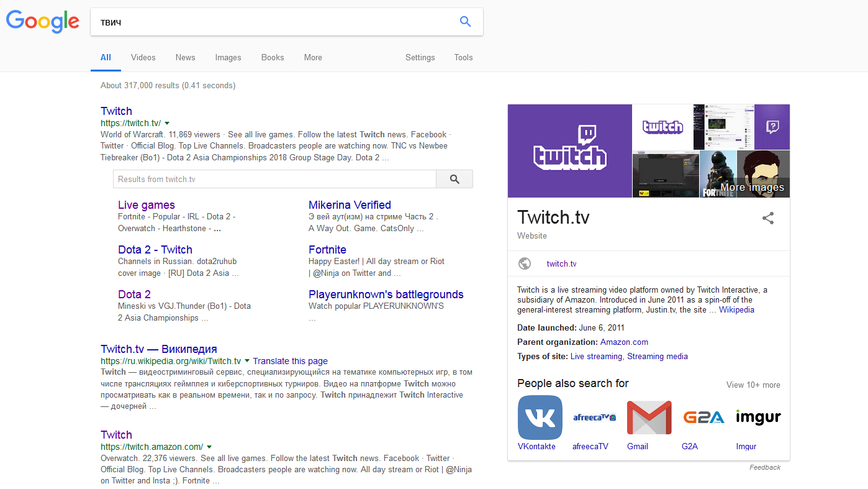Open the white-background Twitch logo thumbnail
868x489 pixels.
point(662,127)
